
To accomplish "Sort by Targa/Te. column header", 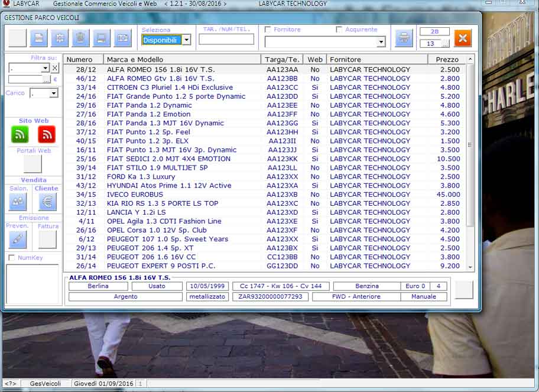I will 282,60.
